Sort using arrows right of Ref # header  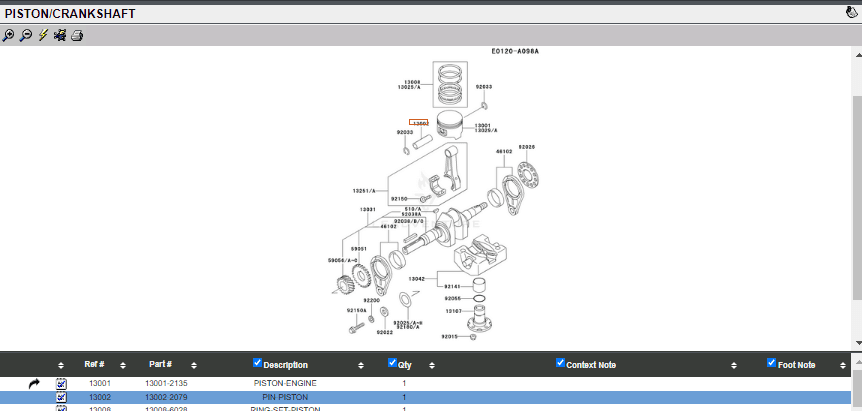[x=128, y=365]
